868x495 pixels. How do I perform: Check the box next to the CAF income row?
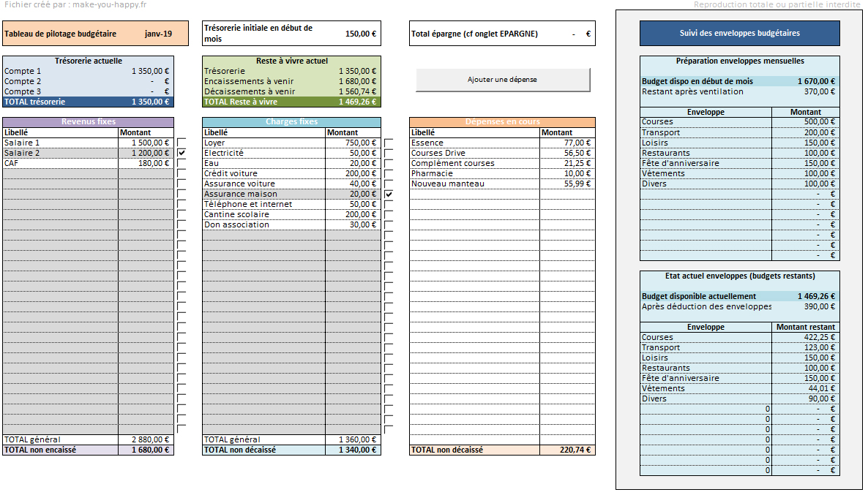pyautogui.click(x=181, y=163)
